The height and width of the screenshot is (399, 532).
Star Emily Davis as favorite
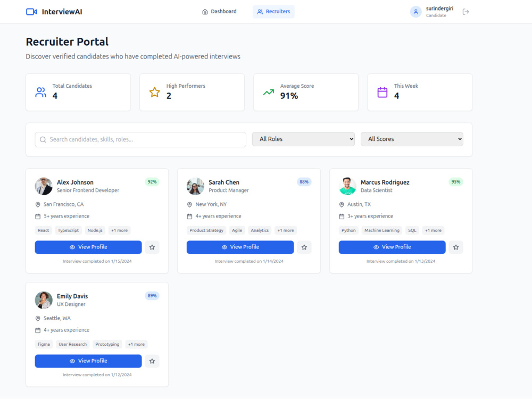(152, 361)
